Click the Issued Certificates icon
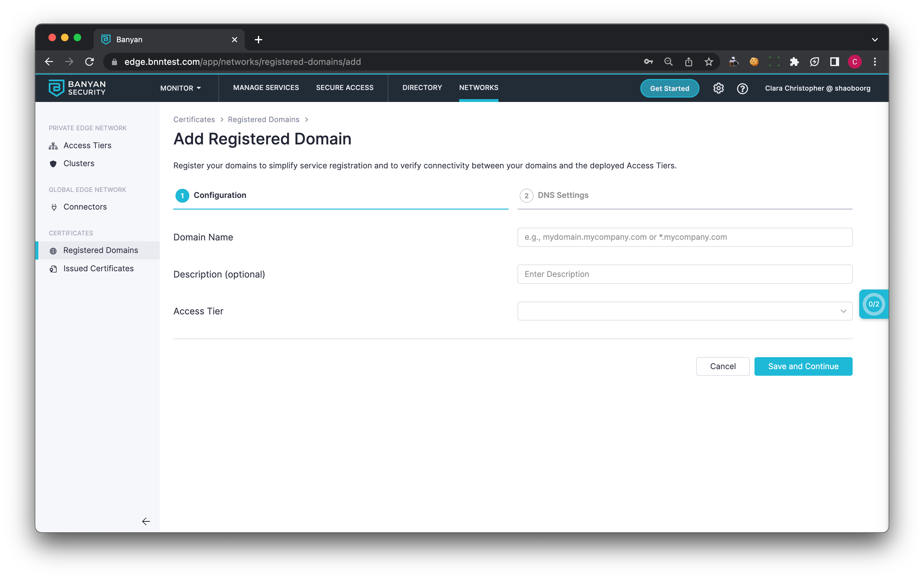 53,269
